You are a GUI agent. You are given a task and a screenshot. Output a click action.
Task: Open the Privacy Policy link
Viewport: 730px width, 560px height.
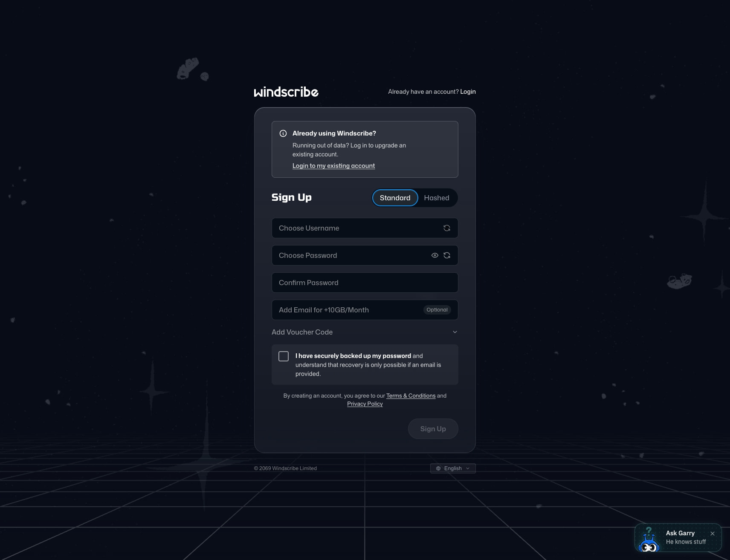tap(365, 404)
